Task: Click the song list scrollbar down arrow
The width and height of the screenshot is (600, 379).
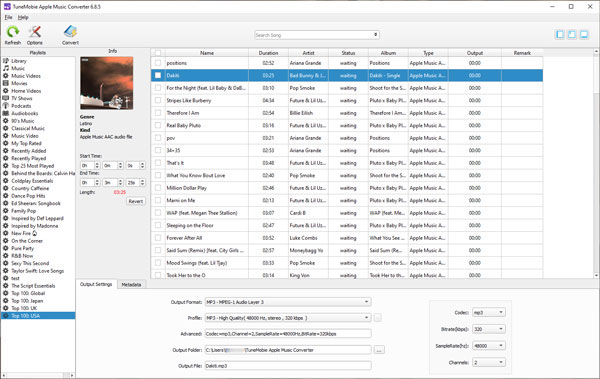Action: pos(596,275)
